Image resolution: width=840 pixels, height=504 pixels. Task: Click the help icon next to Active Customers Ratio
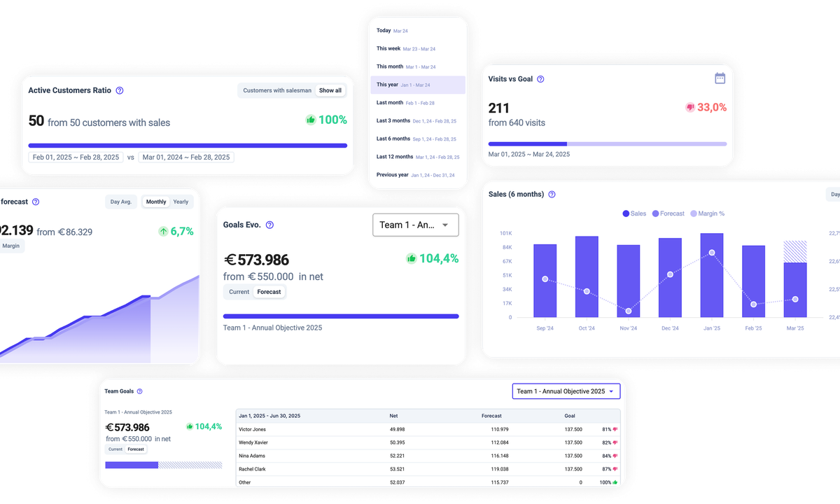tap(120, 90)
